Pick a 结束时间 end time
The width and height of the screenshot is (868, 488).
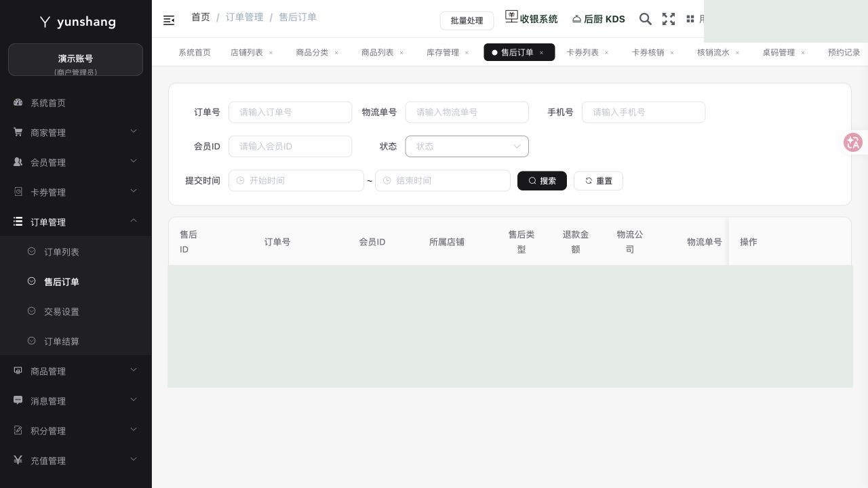point(443,180)
